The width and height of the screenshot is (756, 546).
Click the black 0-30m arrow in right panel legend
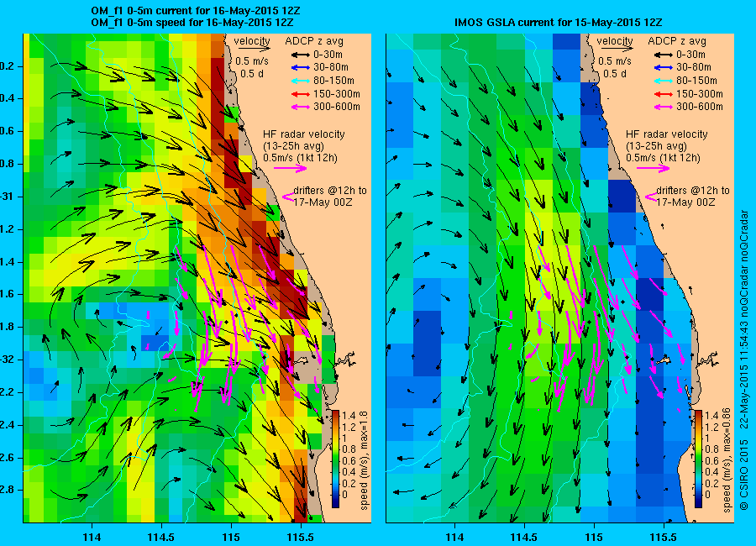[663, 55]
